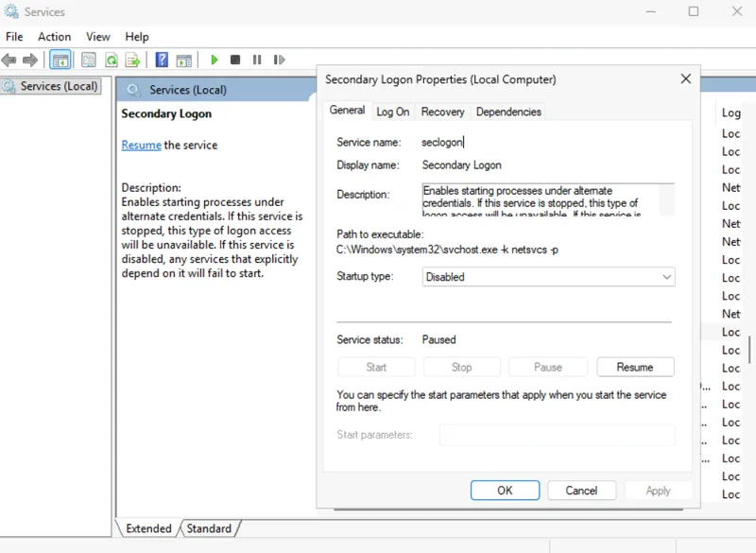The width and height of the screenshot is (756, 553).
Task: Click the disabled Pause button
Action: point(548,368)
